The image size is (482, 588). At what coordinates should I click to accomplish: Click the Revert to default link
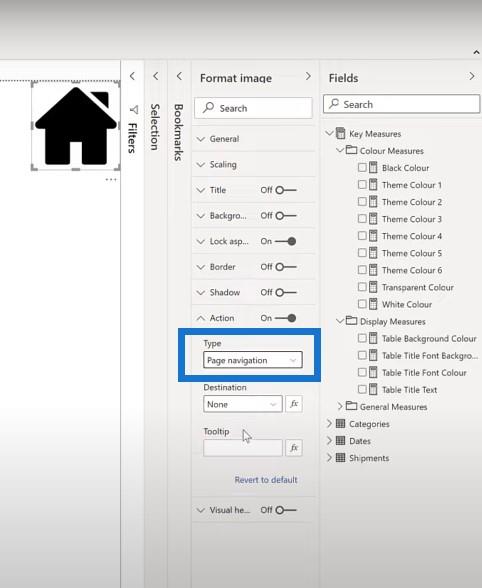[266, 480]
